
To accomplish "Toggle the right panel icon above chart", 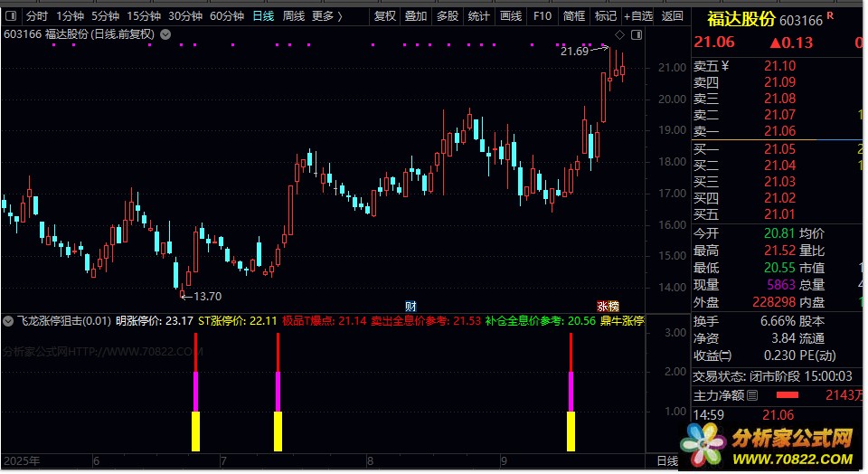I will pyautogui.click(x=637, y=35).
